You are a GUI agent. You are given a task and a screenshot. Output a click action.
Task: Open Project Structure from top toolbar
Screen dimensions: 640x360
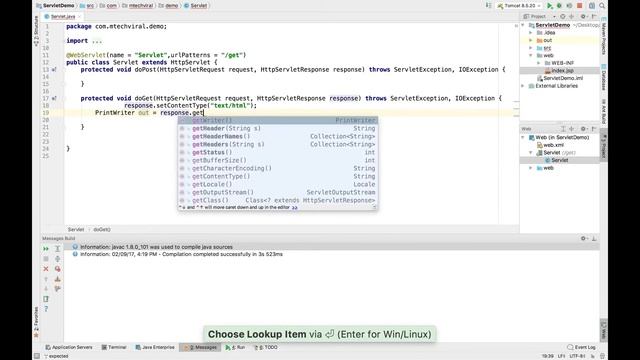pyautogui.click(x=591, y=6)
